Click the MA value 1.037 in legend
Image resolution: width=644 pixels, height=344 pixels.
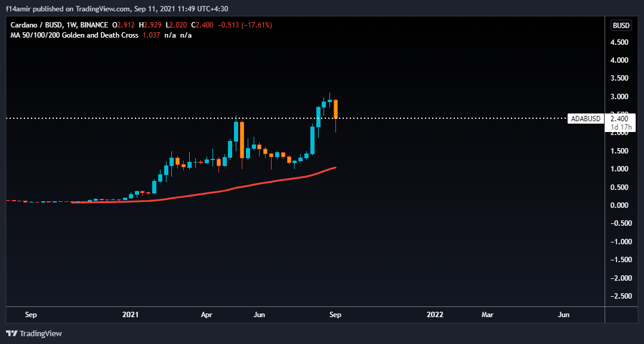tap(150, 35)
